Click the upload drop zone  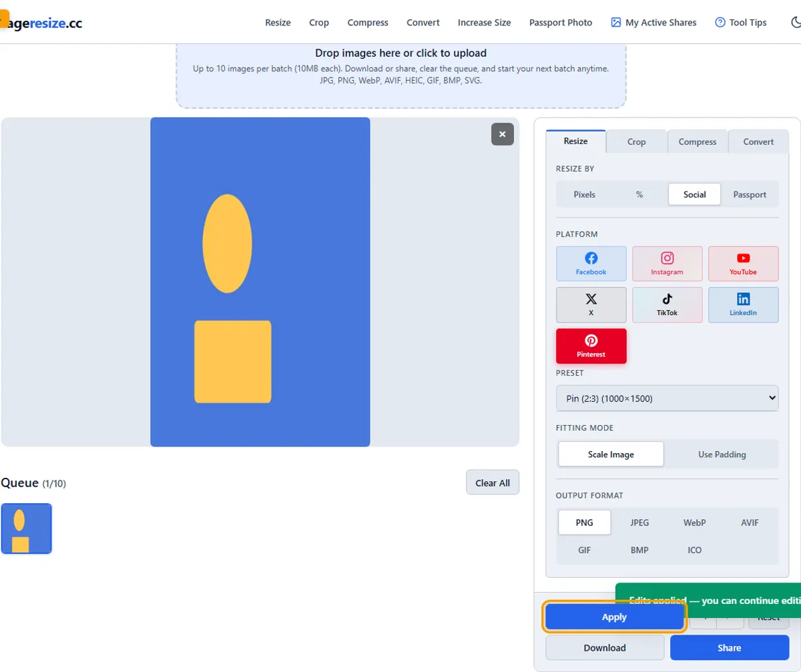coord(401,75)
